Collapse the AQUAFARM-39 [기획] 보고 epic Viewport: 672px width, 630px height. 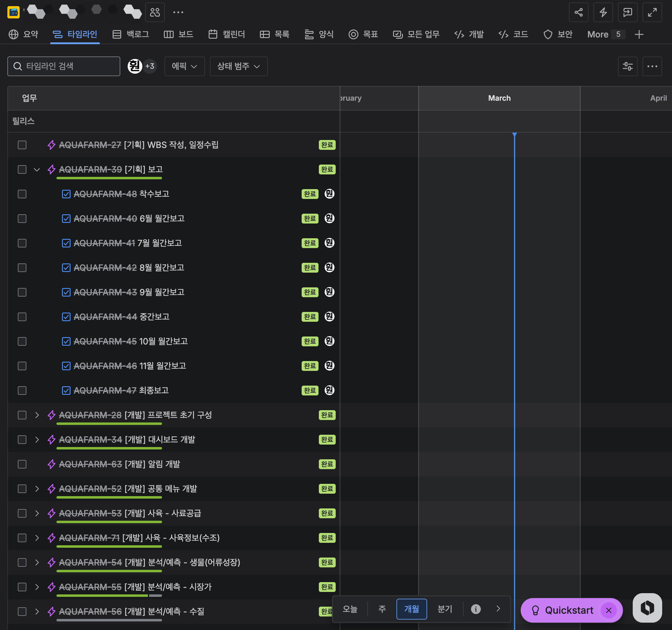[x=37, y=170]
